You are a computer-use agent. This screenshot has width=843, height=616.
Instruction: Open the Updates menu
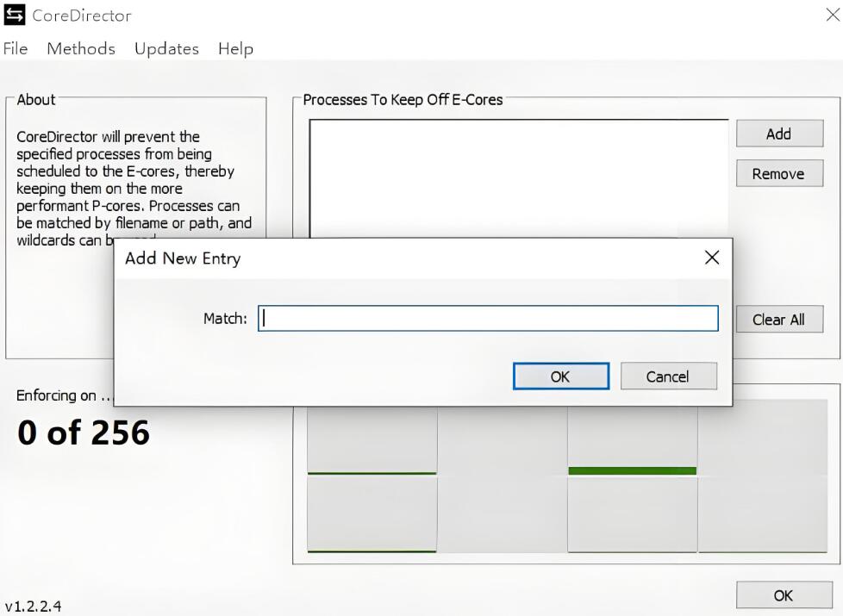(166, 49)
